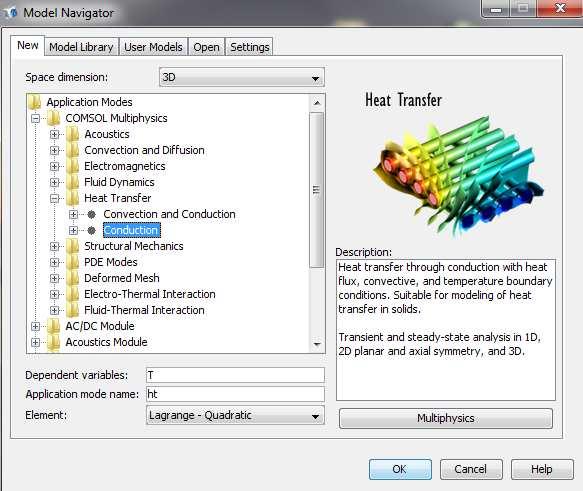Click inside the Description text box
This screenshot has width=583, height=491.
coord(445,330)
